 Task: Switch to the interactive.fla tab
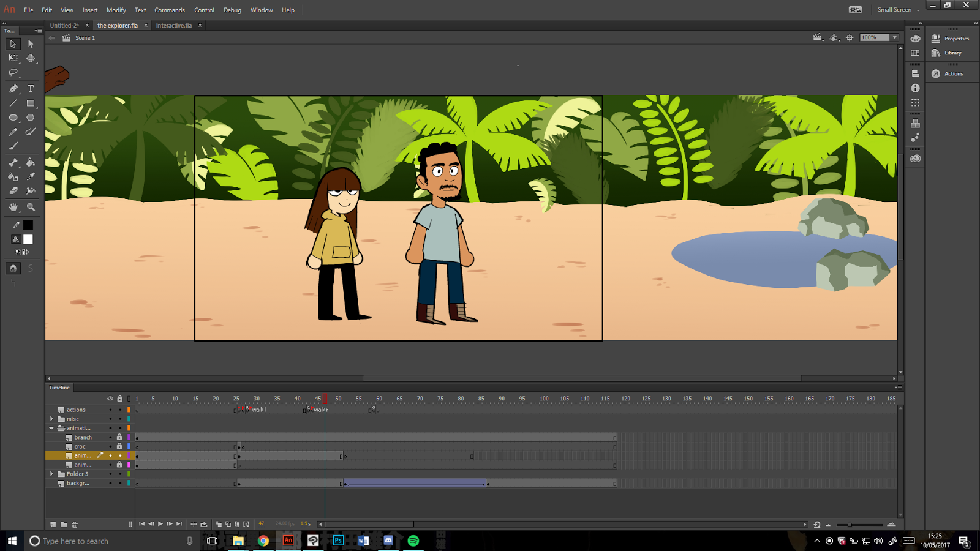(x=175, y=25)
